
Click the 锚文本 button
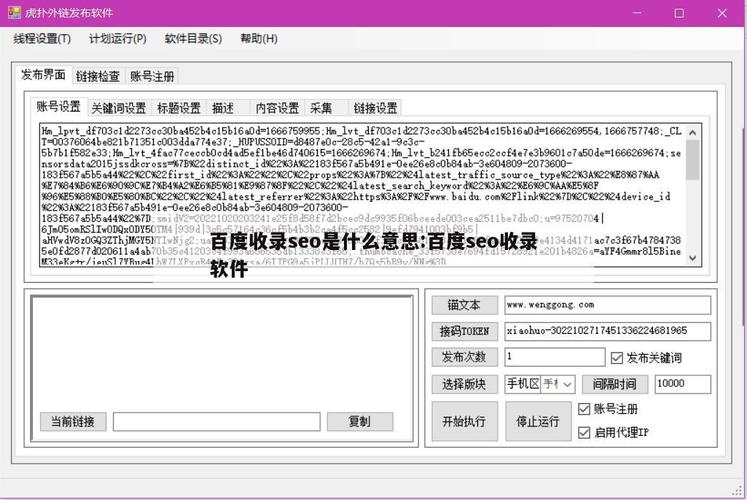coord(464,305)
